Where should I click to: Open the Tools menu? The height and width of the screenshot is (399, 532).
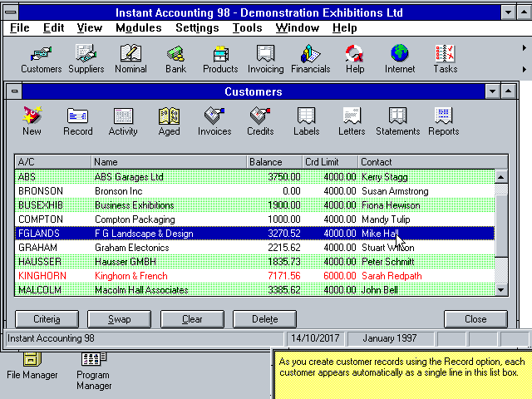(x=248, y=27)
